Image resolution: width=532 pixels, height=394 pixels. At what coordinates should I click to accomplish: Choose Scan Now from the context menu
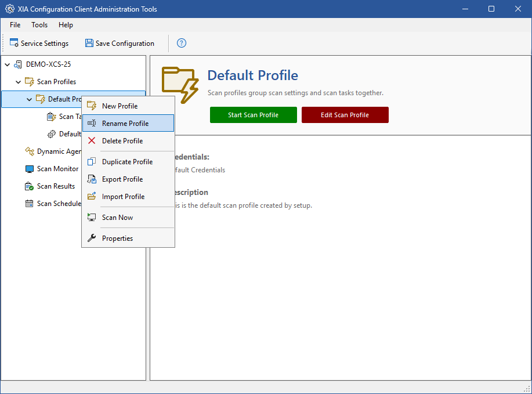pos(117,218)
